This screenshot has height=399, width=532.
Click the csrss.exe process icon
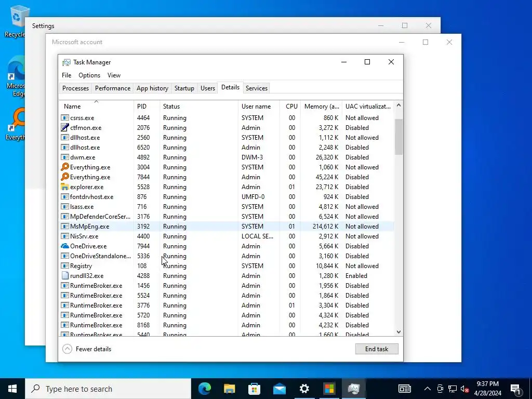(x=64, y=118)
